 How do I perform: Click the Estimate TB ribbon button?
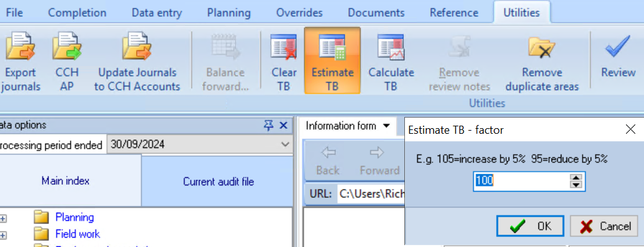tap(332, 60)
